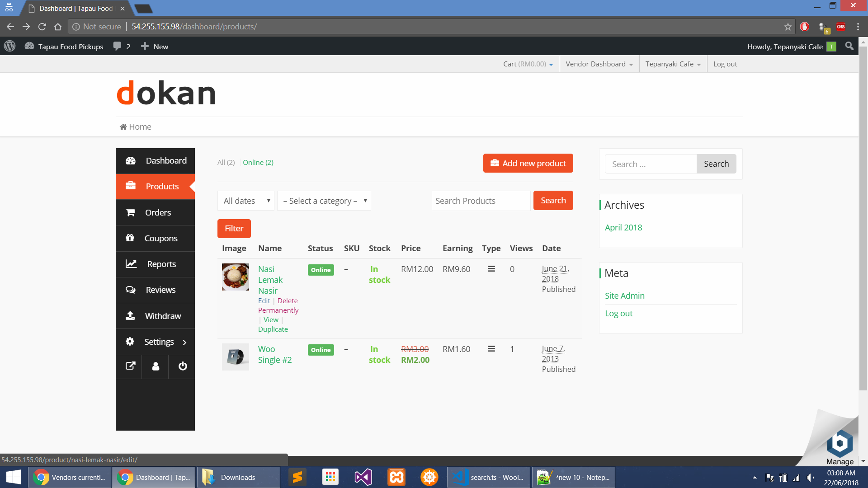
Task: Open Settings via the gear icon
Action: point(130,342)
